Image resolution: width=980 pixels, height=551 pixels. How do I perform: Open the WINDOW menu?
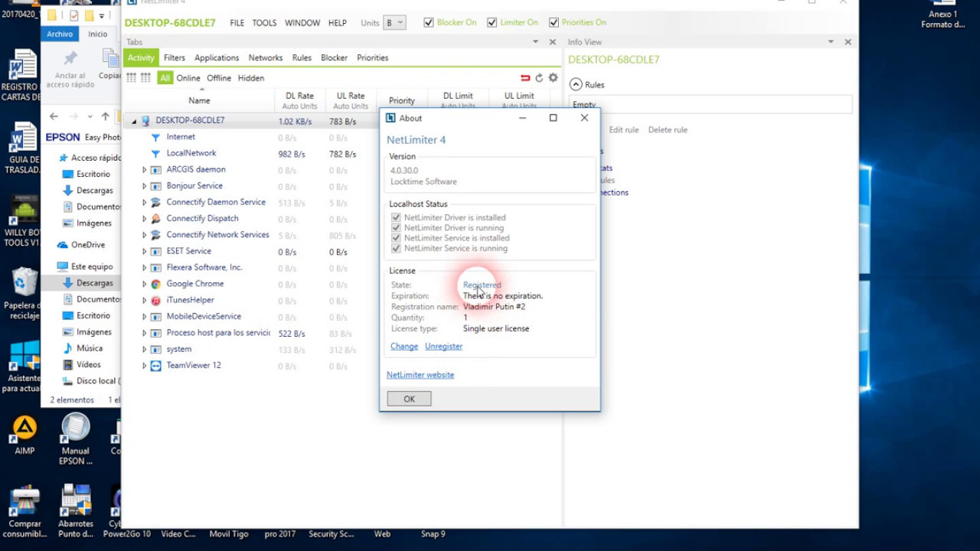(x=302, y=23)
